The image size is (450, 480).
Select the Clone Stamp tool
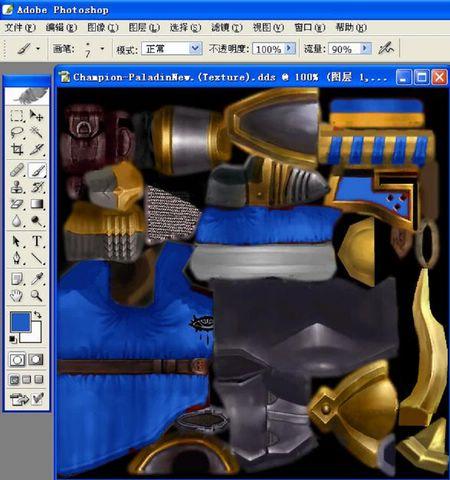coord(17,187)
